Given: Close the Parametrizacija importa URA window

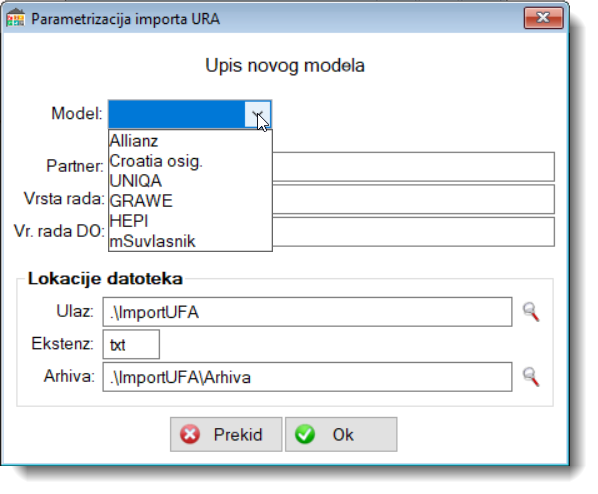Looking at the screenshot, I should pyautogui.click(x=543, y=18).
